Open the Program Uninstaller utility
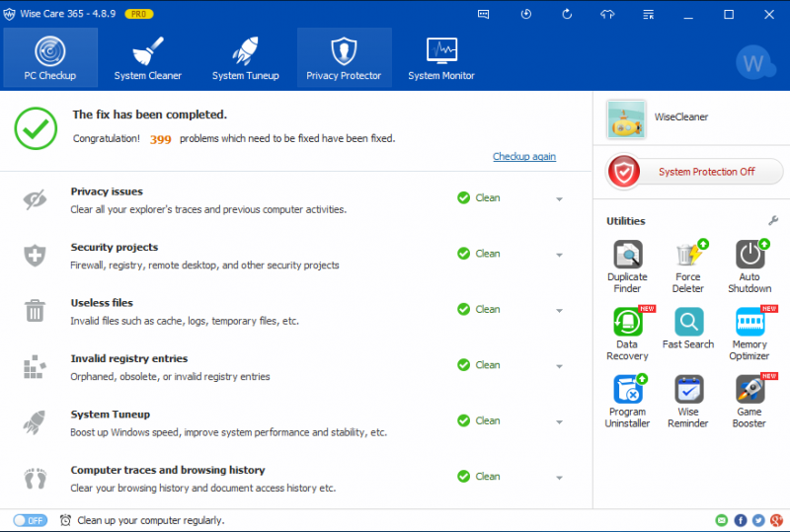This screenshot has height=532, width=790. pyautogui.click(x=627, y=402)
